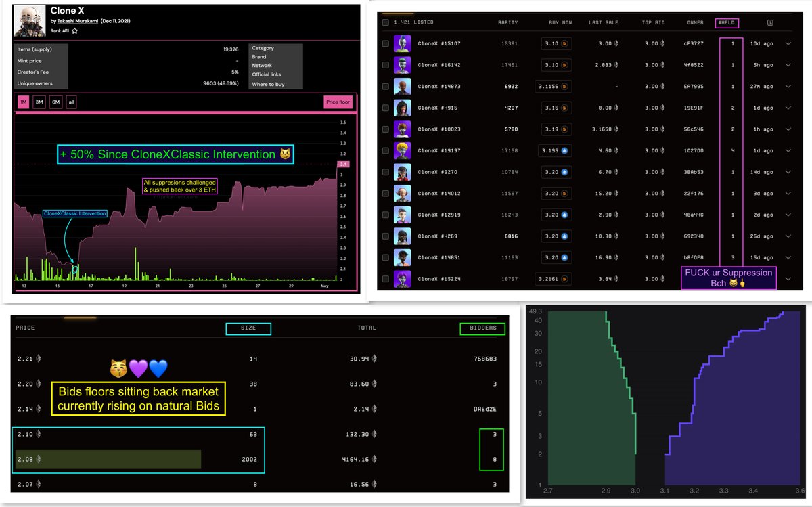This screenshot has width=812, height=507.
Task: Open the Where to buy info row
Action: [x=276, y=84]
